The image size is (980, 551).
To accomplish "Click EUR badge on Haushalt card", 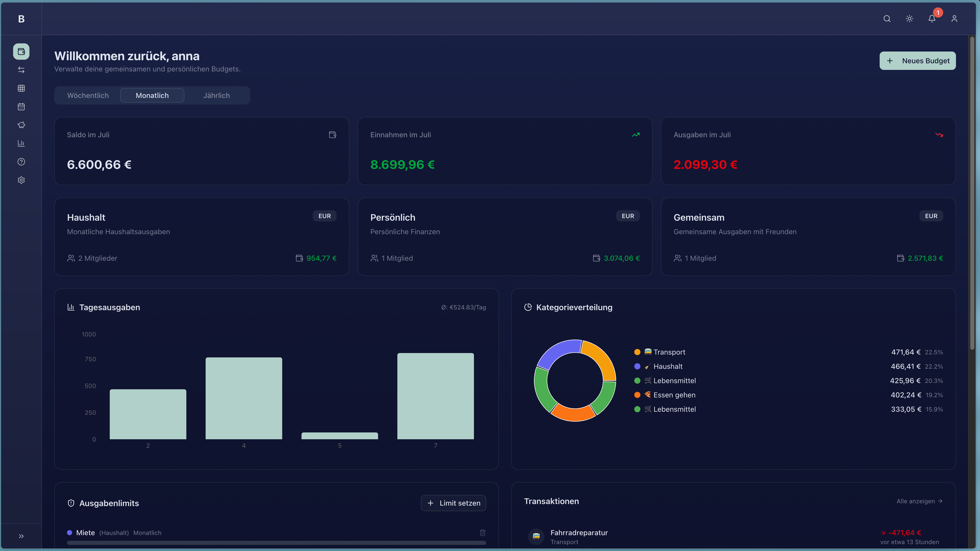I will coord(324,216).
